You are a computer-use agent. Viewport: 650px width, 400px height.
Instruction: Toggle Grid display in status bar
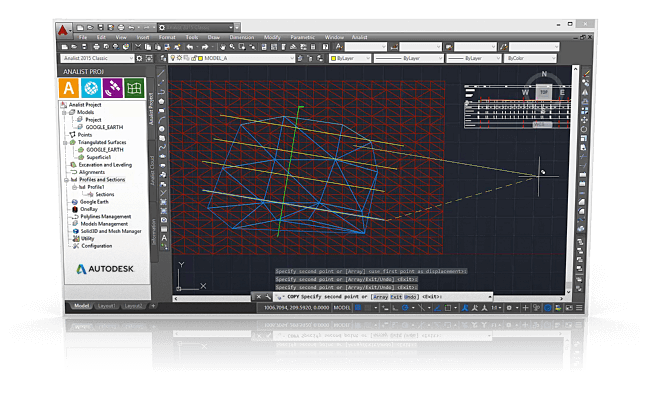pyautogui.click(x=358, y=308)
